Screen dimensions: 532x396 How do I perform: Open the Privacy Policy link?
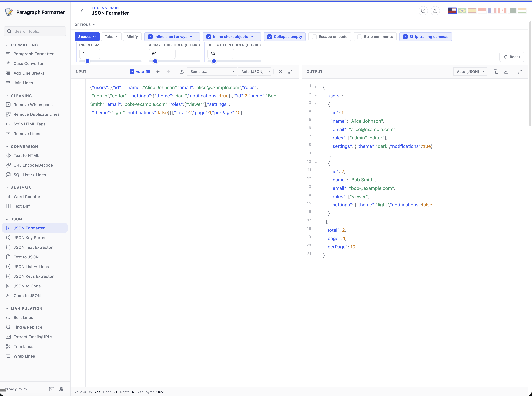16,389
